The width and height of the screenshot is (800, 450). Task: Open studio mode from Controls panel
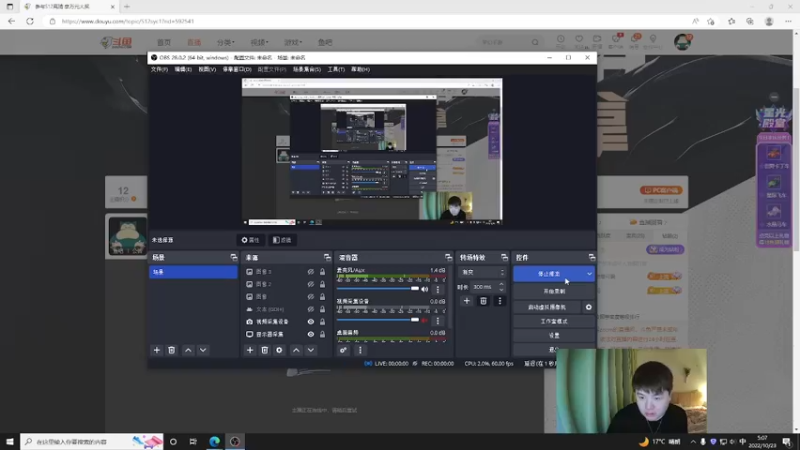[x=554, y=321]
